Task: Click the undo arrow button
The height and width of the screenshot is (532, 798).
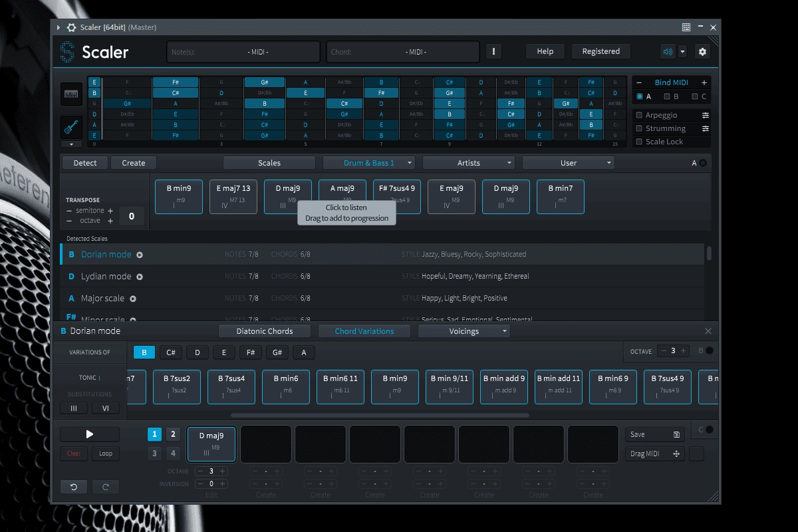Action: 74,487
